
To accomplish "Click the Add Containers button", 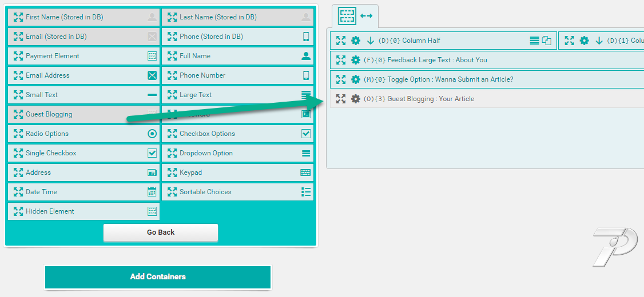I will point(157,276).
